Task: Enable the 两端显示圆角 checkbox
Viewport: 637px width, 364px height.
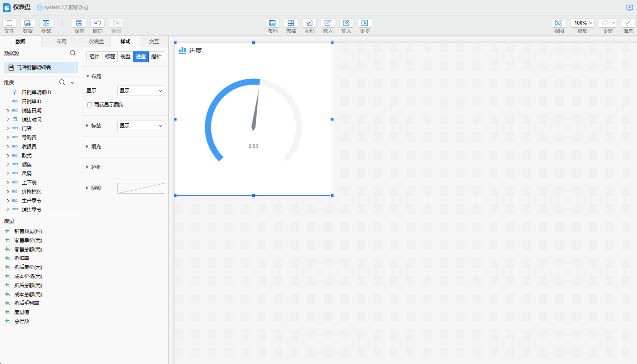Action: point(90,105)
